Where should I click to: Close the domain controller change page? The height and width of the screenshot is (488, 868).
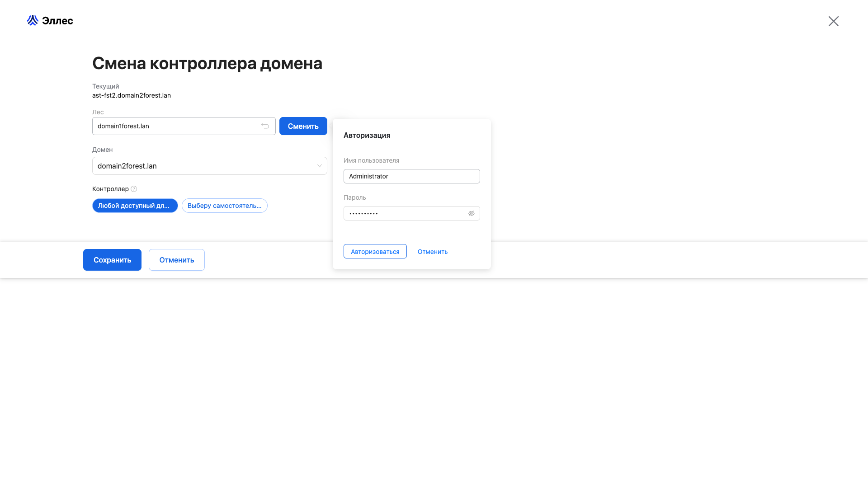[833, 21]
